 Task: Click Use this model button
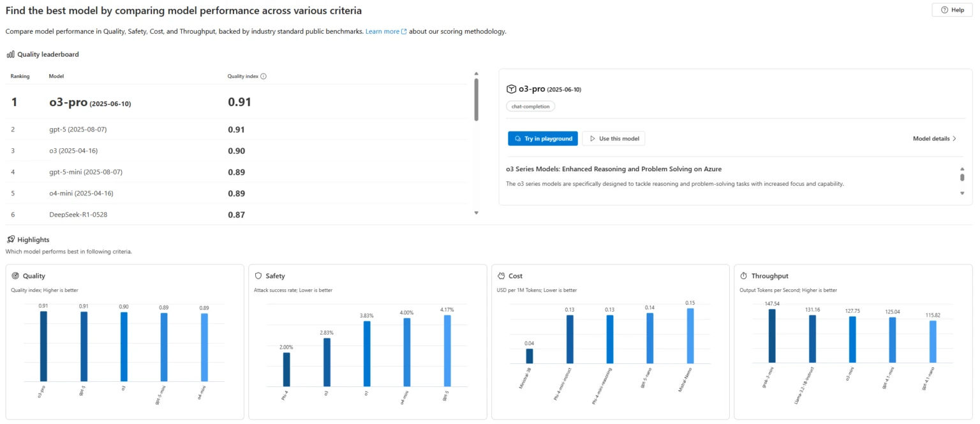(613, 139)
